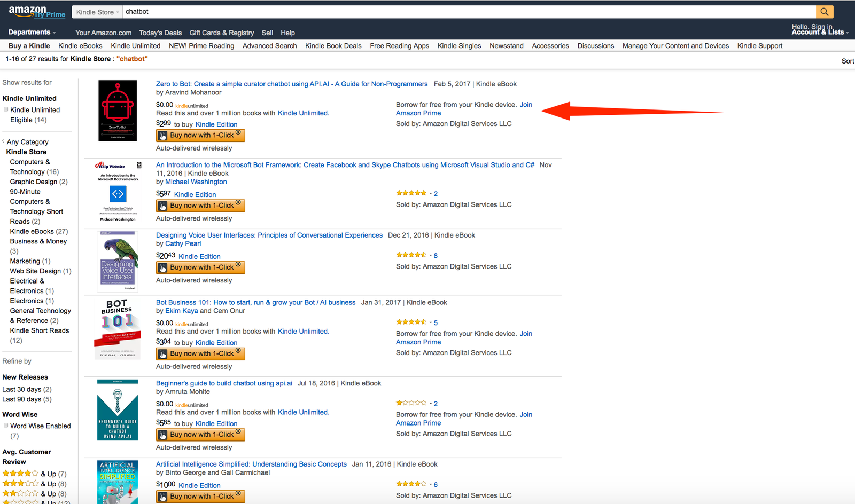View author Ekim Kaya's page

point(181,311)
